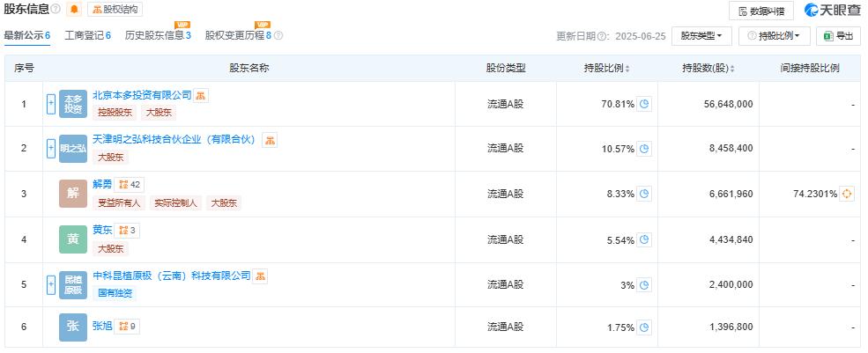Click pie chart icon next to 8.33%
868x353 pixels.
tap(644, 194)
